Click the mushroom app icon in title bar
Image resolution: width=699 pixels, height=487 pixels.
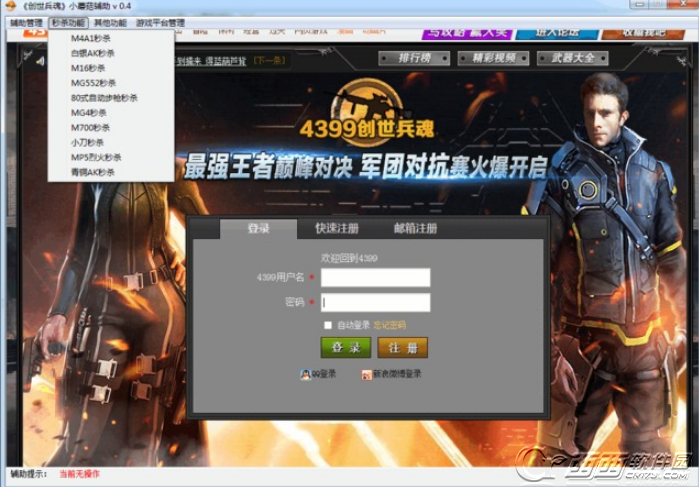(10, 6)
